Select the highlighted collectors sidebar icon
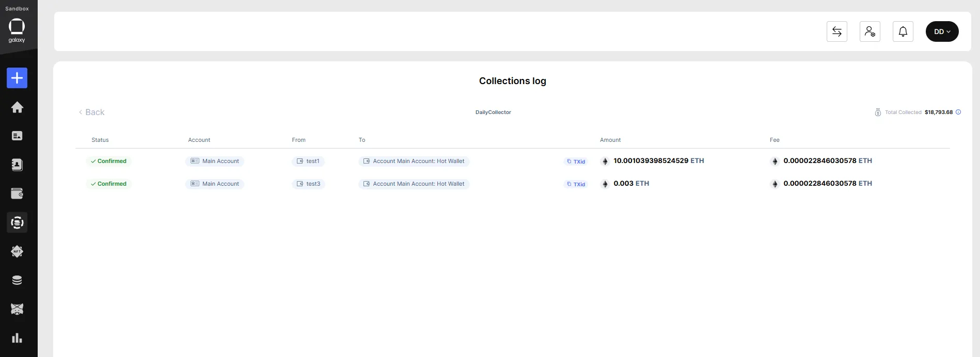 (x=17, y=222)
